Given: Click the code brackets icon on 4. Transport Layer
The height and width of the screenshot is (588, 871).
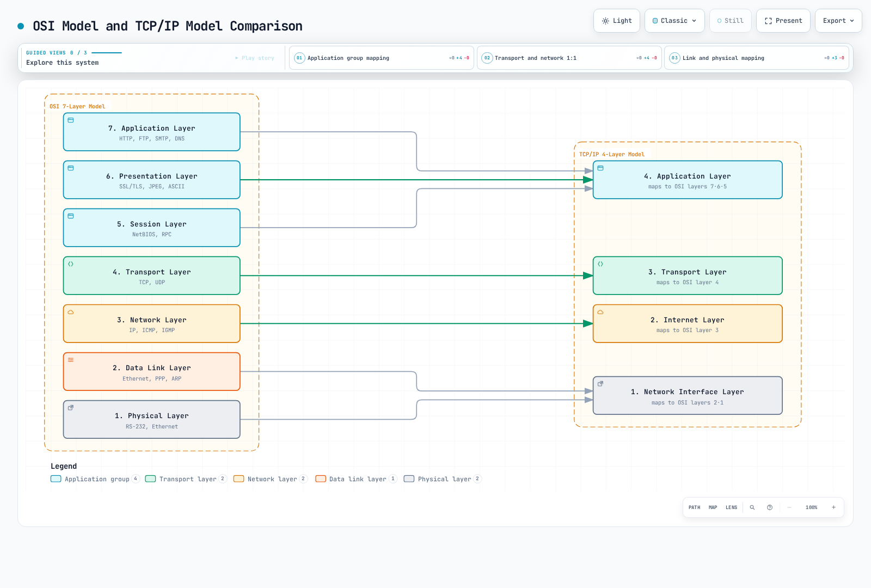Looking at the screenshot, I should tap(71, 264).
